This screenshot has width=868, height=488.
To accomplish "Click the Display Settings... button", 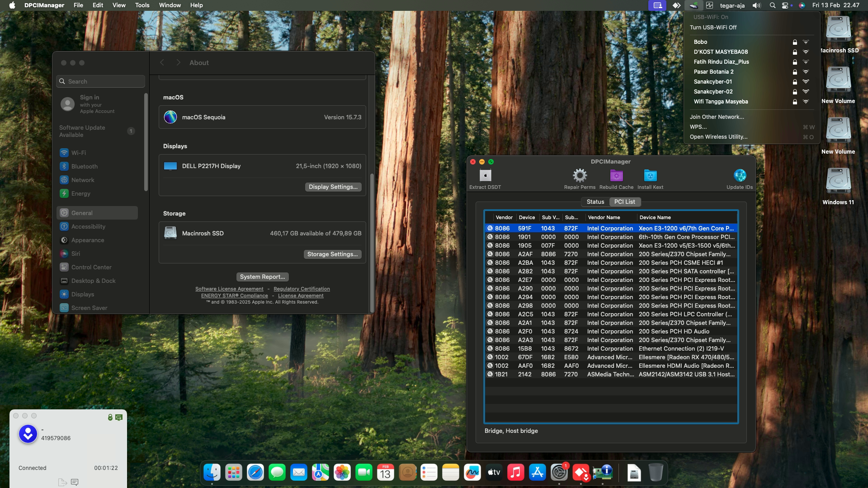I will click(333, 187).
